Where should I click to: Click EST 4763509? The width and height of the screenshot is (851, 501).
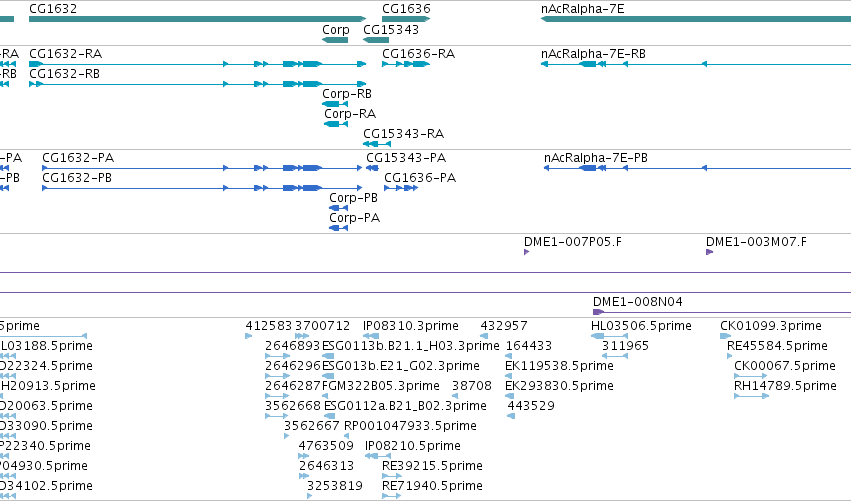pyautogui.click(x=326, y=446)
